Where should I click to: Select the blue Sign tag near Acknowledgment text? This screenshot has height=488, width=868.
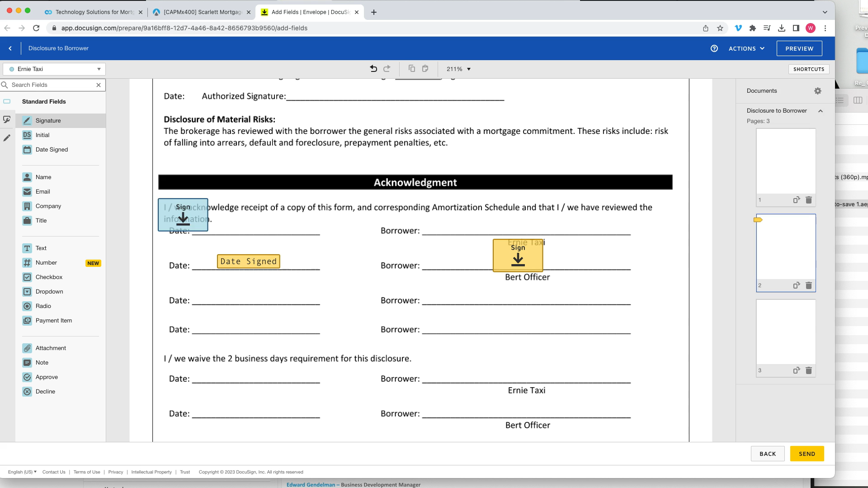183,215
